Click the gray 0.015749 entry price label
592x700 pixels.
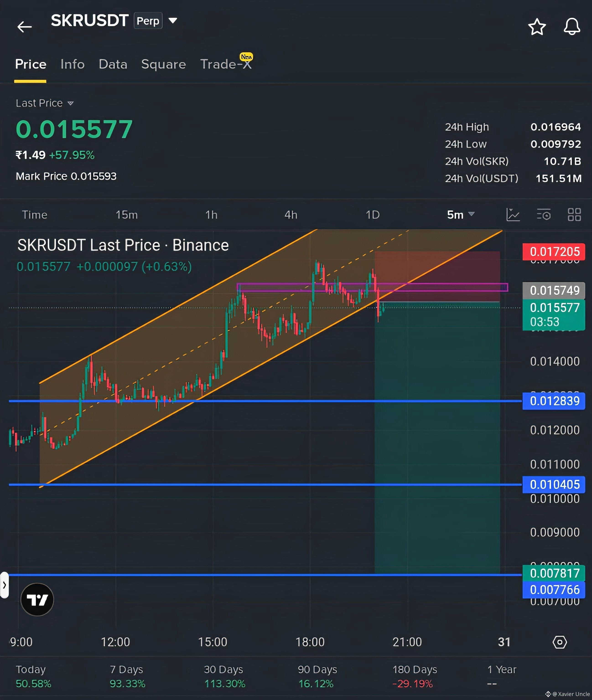[554, 290]
